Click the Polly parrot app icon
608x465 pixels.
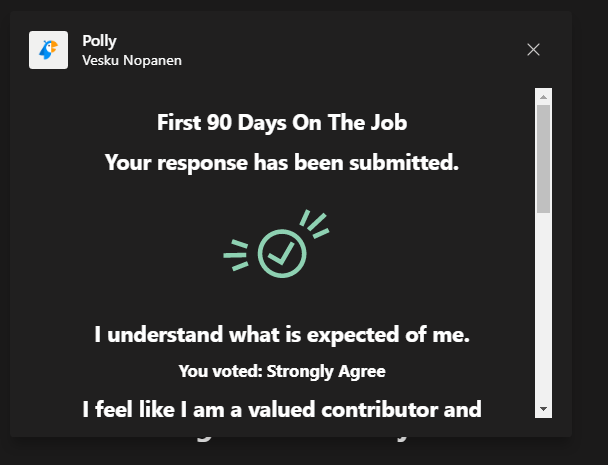pyautogui.click(x=48, y=50)
